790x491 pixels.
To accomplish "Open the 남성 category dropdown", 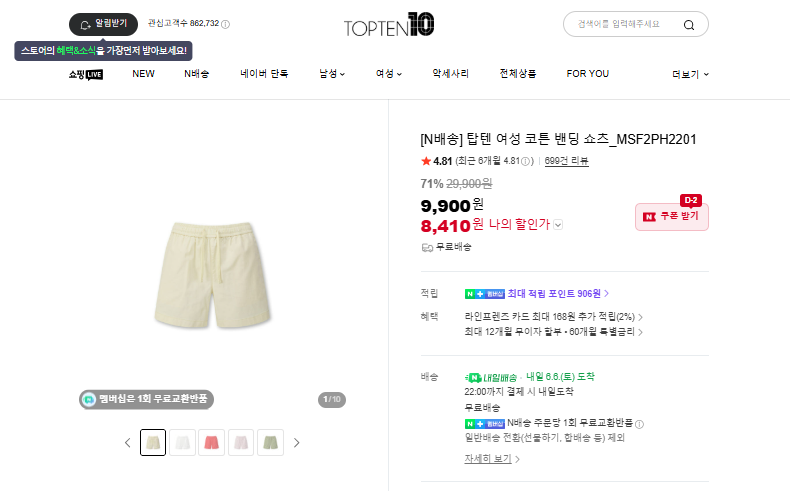I will [332, 74].
